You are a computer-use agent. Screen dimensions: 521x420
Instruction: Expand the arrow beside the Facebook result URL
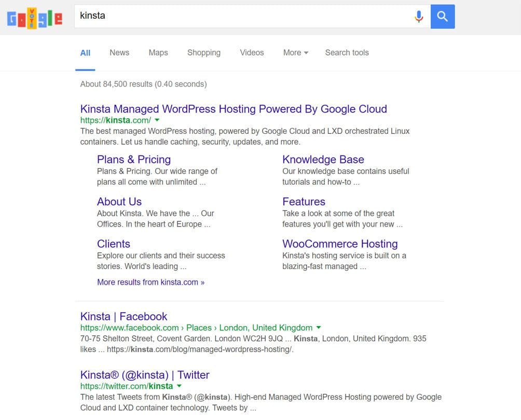tap(319, 328)
